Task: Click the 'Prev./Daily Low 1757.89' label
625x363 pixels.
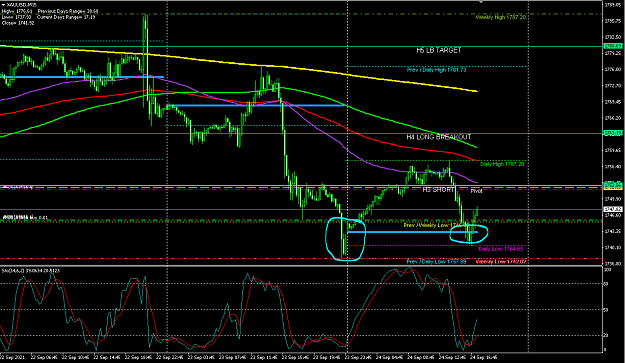Action: 436,262
